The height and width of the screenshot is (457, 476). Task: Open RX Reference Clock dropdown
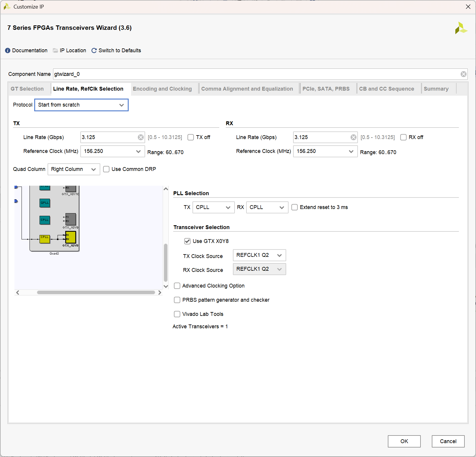pyautogui.click(x=325, y=151)
